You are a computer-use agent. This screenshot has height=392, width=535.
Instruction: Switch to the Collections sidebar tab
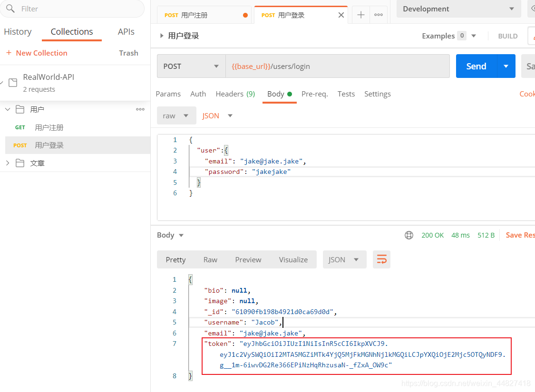click(x=72, y=32)
